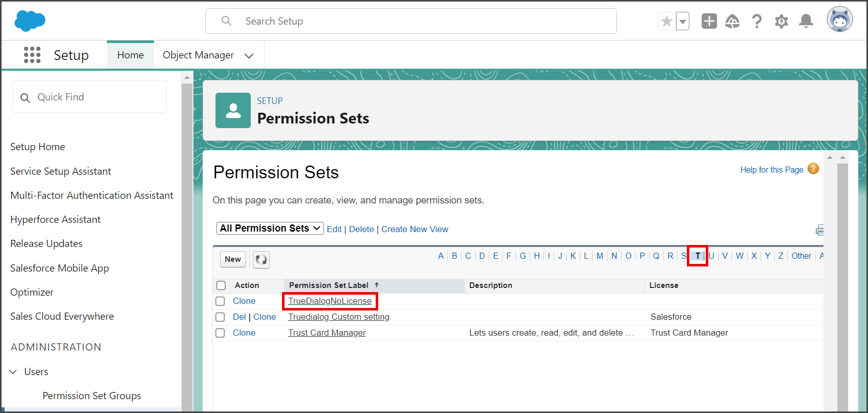868x413 pixels.
Task: Toggle the select-all checkbox in header
Action: tap(221, 285)
